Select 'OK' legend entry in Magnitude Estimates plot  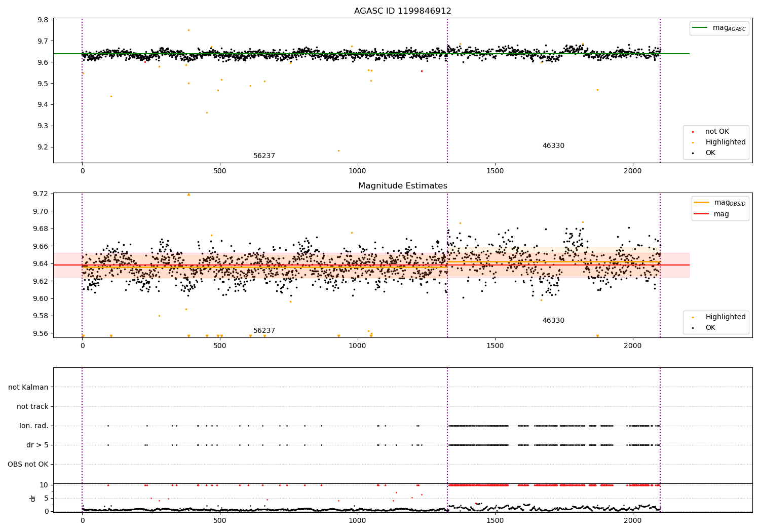[x=710, y=328]
